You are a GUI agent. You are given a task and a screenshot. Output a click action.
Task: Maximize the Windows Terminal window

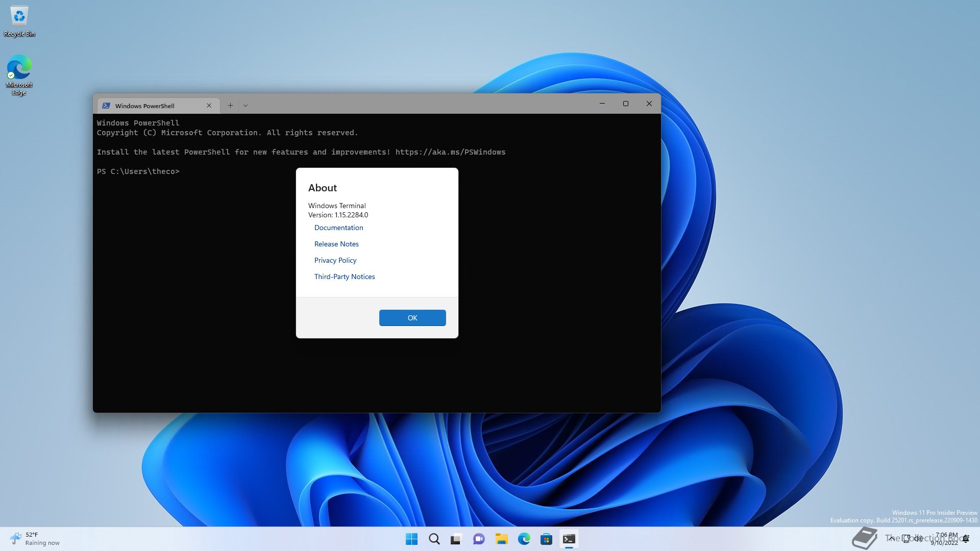click(626, 104)
